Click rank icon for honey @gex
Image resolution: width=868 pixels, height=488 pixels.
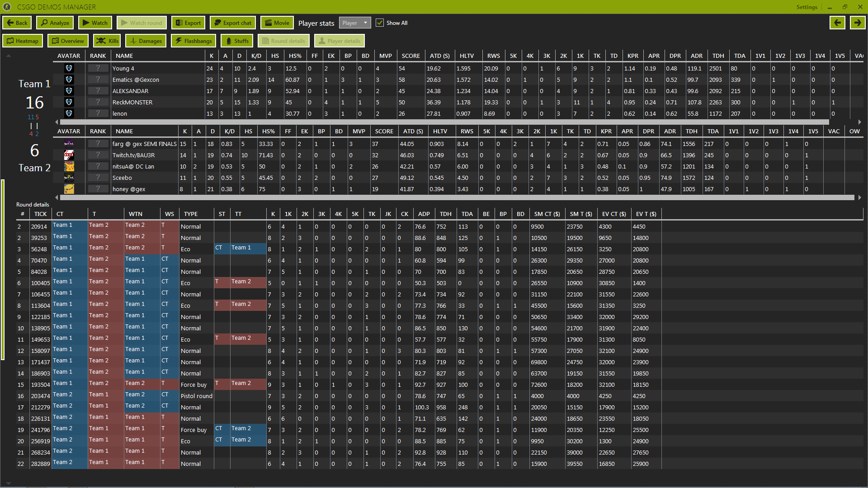point(98,189)
